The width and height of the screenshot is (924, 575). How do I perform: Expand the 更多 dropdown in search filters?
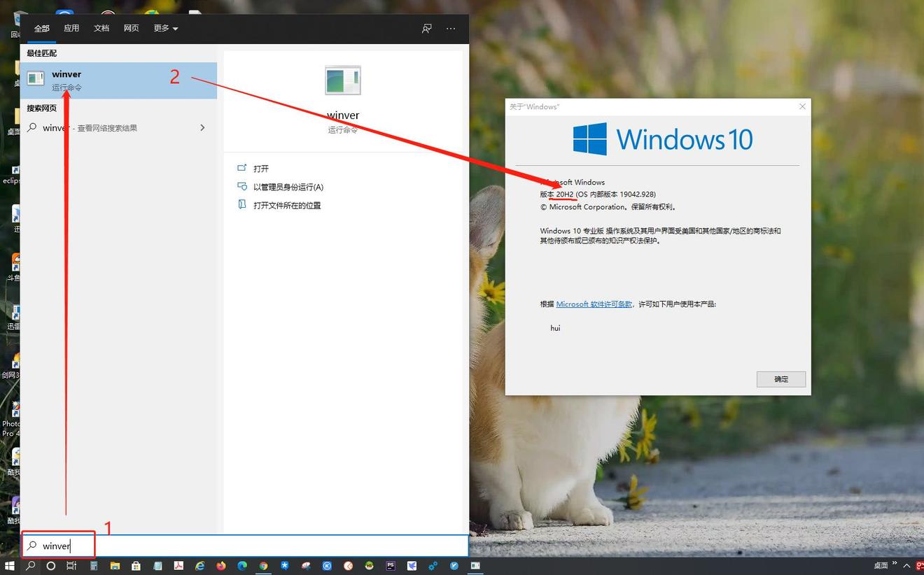coord(166,29)
